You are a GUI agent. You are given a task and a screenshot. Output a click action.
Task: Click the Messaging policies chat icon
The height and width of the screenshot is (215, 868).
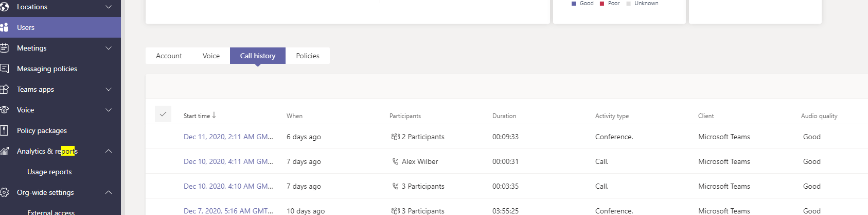point(4,69)
